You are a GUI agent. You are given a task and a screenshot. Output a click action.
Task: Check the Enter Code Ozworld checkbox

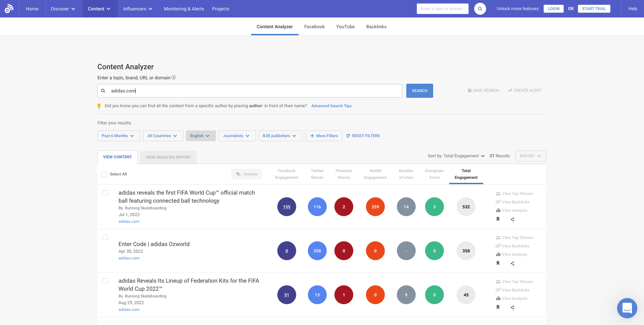coord(105,237)
